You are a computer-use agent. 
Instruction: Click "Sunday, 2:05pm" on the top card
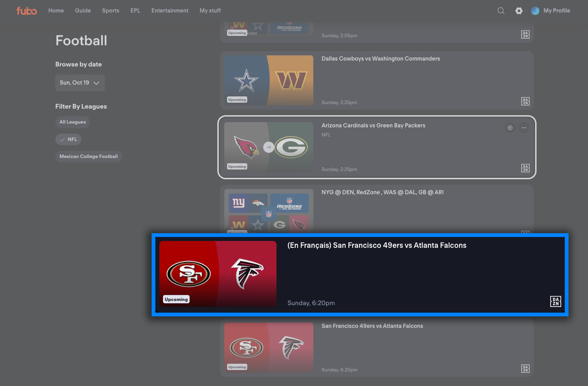(x=340, y=36)
